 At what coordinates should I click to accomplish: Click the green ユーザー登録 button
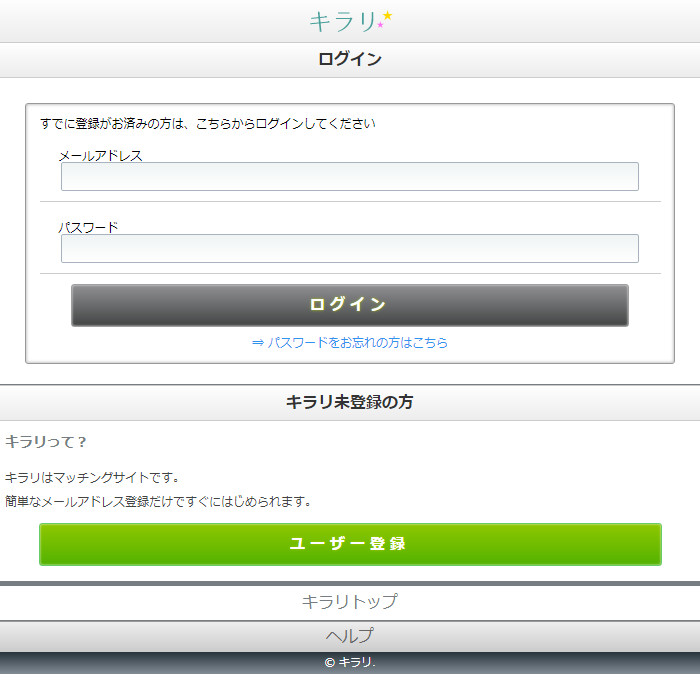coord(350,544)
